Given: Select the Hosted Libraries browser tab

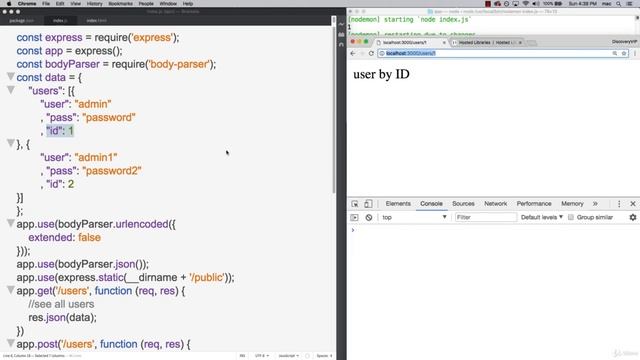Looking at the screenshot, I should click(486, 42).
